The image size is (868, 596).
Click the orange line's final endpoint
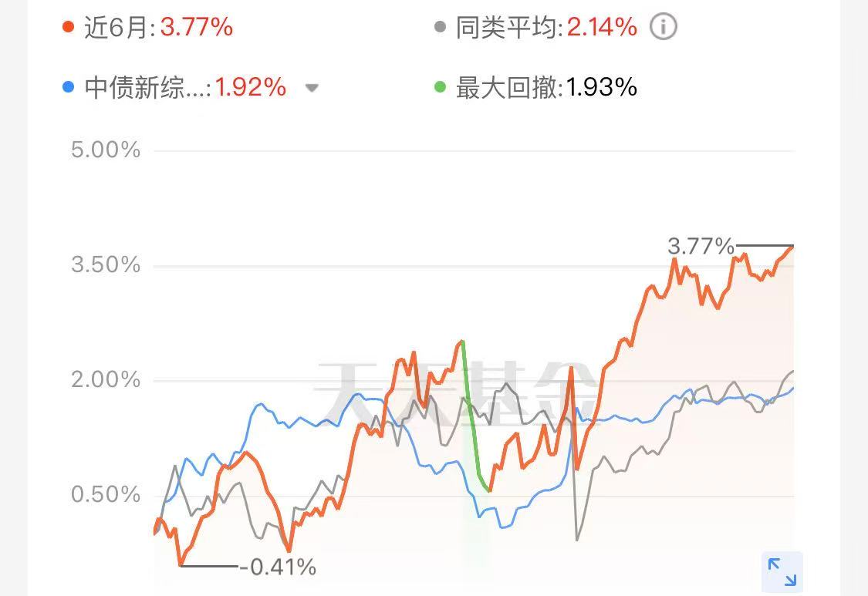click(x=792, y=246)
